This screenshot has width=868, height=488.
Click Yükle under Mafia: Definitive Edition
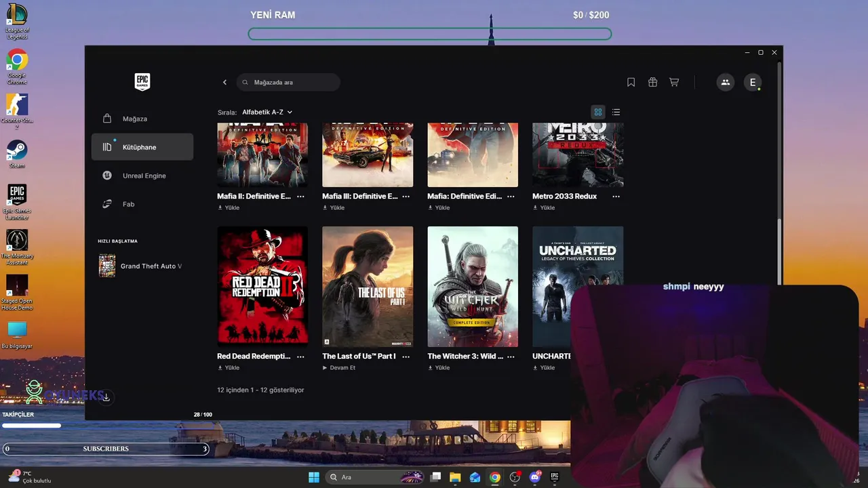coord(439,208)
